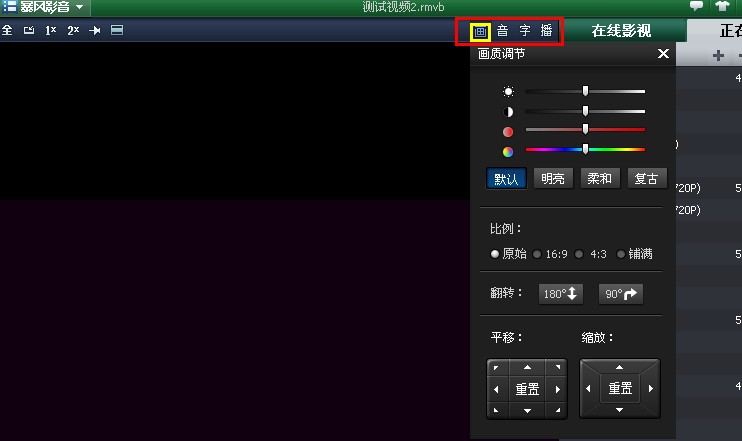The height and width of the screenshot is (441, 742).
Task: Set playback size to 2x
Action: 73,30
